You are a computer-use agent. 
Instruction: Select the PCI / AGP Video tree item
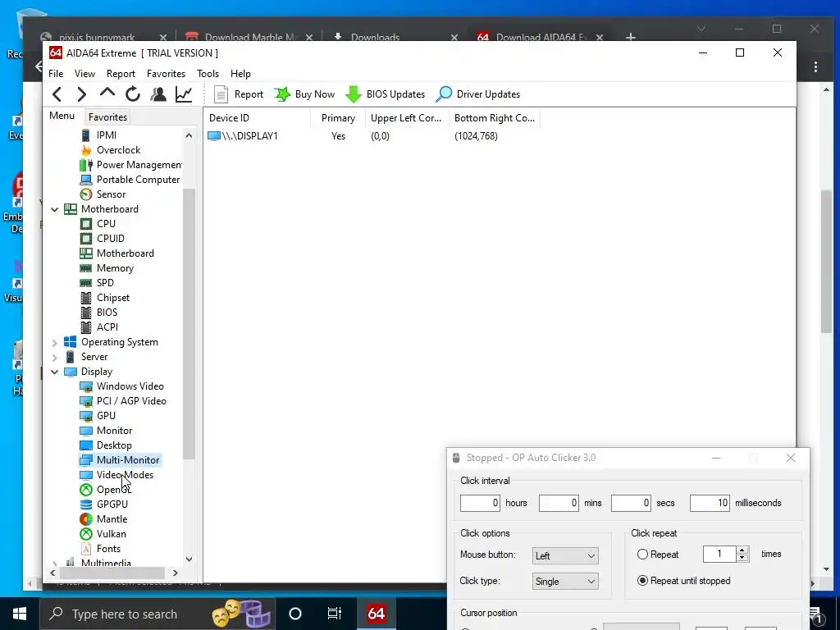click(123, 400)
